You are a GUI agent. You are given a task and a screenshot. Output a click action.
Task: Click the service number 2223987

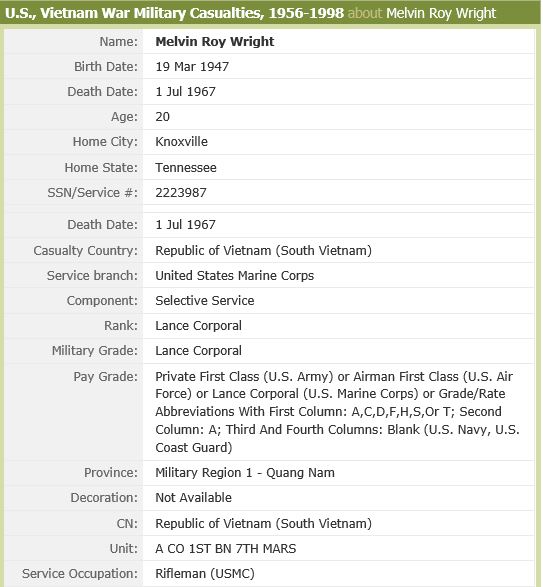tap(181, 193)
